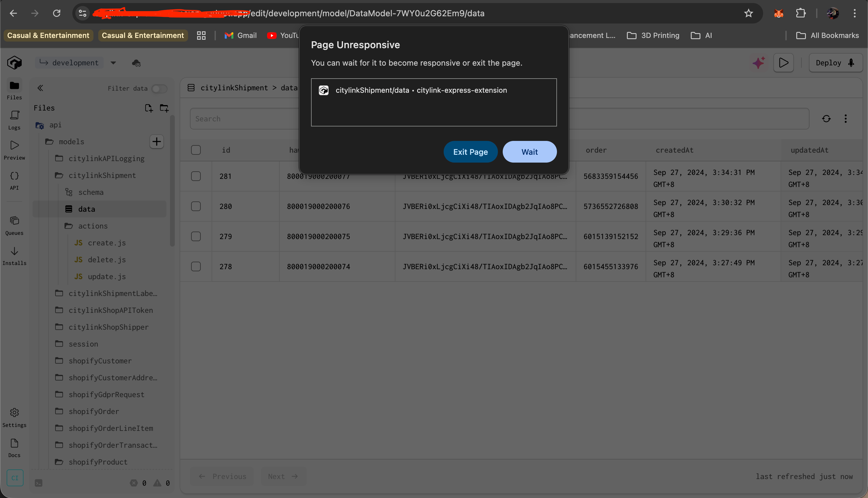Click the API curly braces icon

pos(14,180)
